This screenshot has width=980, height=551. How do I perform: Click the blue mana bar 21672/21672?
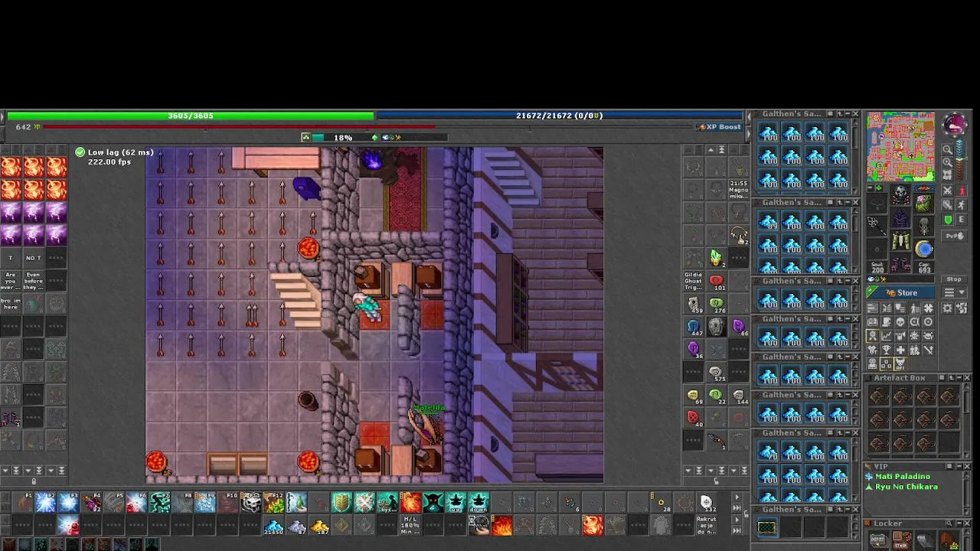tap(559, 116)
